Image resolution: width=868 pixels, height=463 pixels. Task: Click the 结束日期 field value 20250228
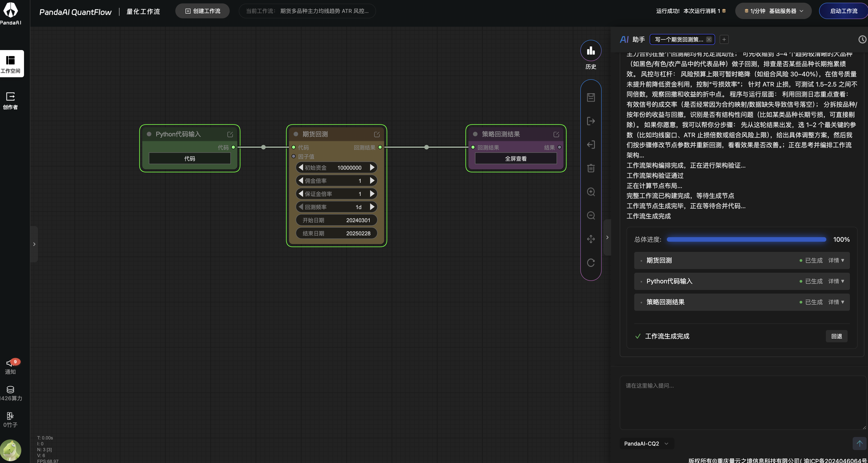coord(358,234)
